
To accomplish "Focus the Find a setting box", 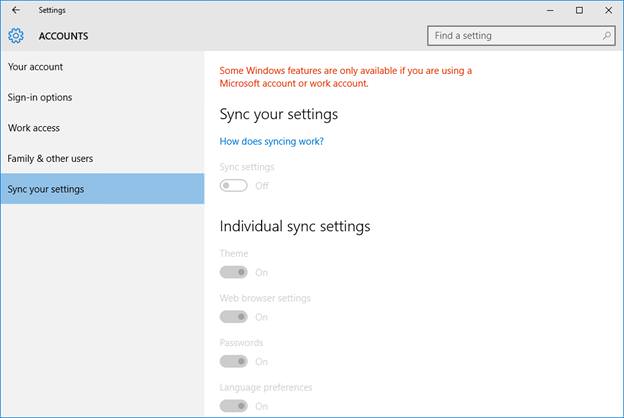I will tap(521, 36).
